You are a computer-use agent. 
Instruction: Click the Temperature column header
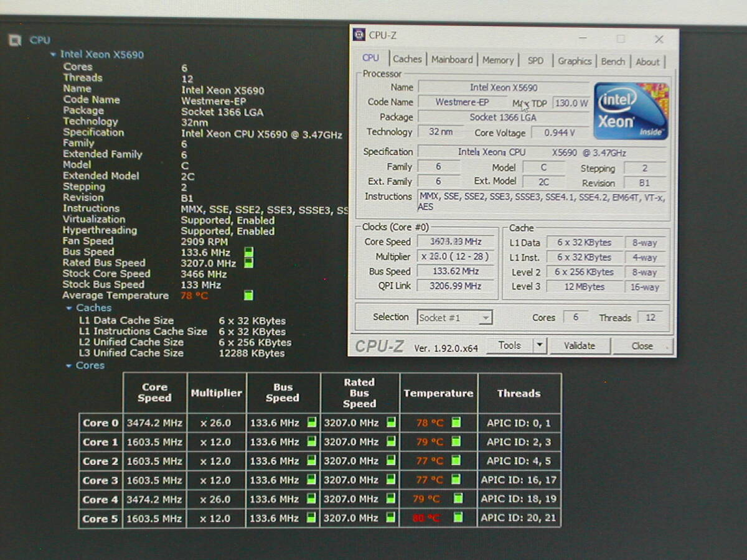(438, 393)
